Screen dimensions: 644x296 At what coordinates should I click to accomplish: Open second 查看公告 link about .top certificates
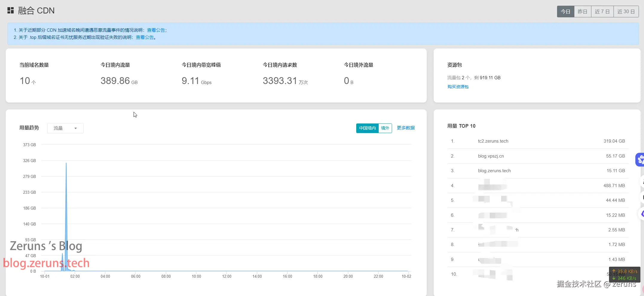[x=145, y=37]
